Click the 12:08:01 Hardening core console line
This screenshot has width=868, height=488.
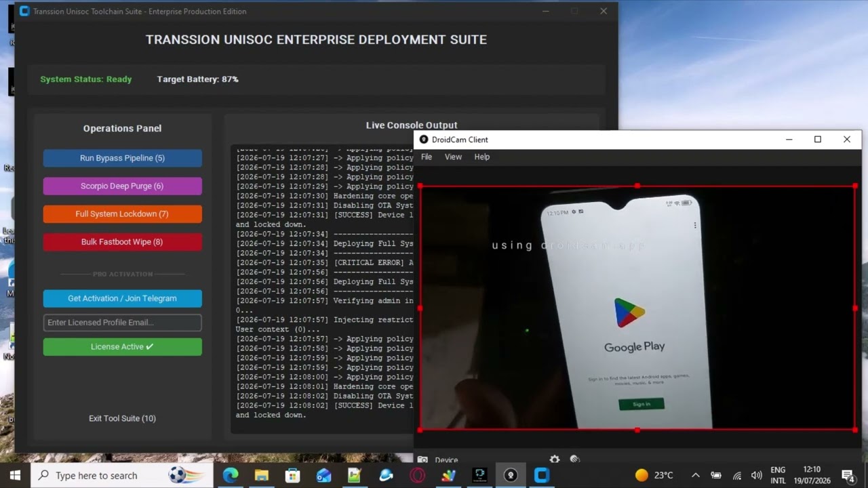click(324, 386)
